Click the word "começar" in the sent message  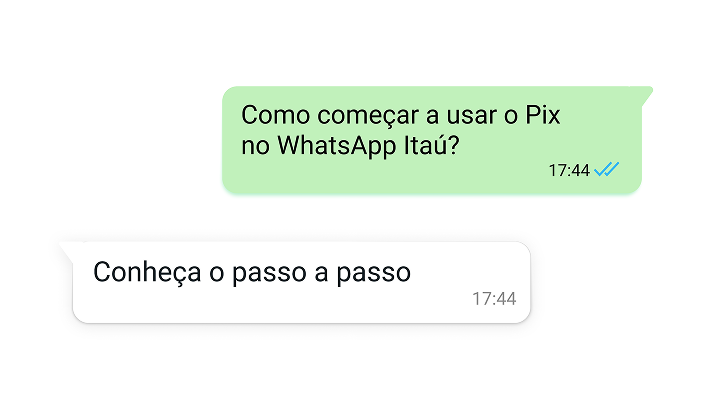(368, 116)
